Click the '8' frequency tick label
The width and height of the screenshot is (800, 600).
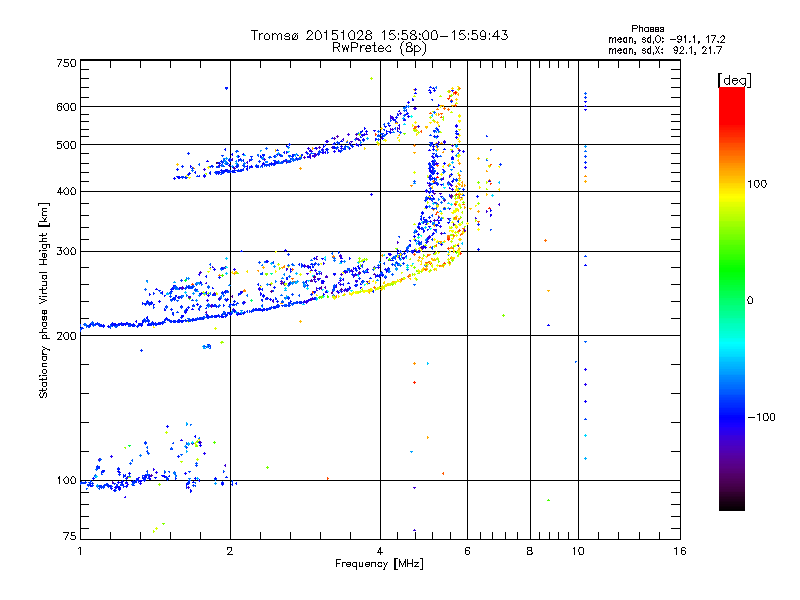[x=530, y=551]
